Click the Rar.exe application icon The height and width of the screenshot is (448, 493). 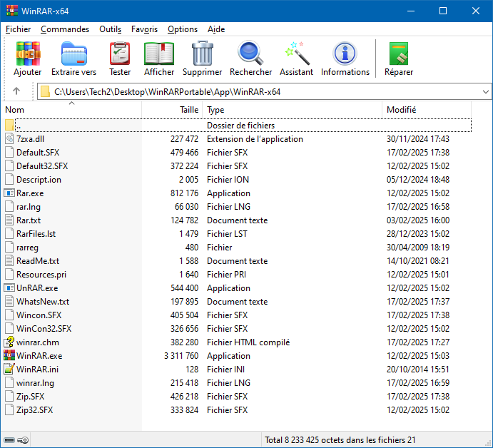(x=9, y=193)
